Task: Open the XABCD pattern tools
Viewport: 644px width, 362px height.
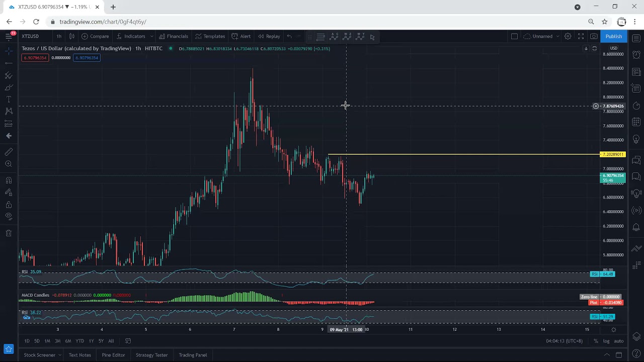Action: tap(9, 111)
